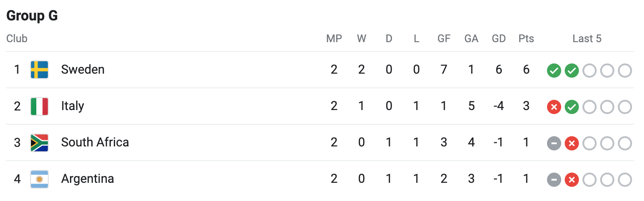Click the MP column header

tap(334, 39)
